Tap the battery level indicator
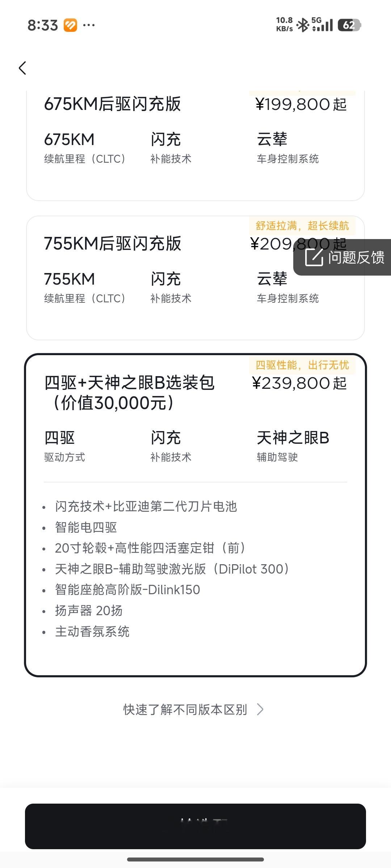The height and width of the screenshot is (868, 391). click(349, 25)
